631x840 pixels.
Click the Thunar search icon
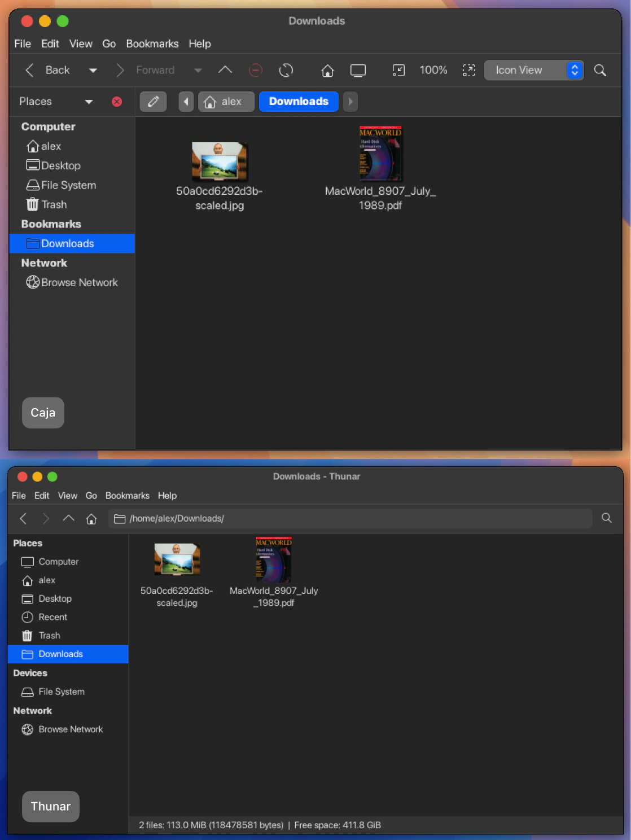coord(607,518)
